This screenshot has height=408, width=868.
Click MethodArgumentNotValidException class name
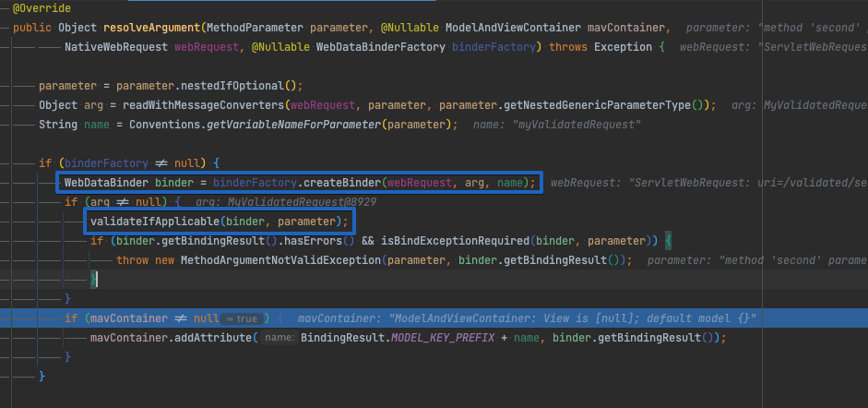click(280, 260)
